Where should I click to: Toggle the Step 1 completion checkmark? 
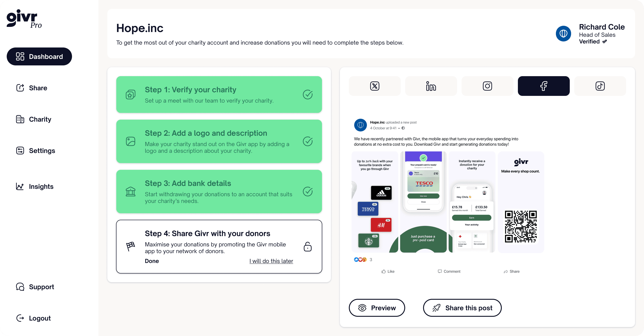coord(307,94)
